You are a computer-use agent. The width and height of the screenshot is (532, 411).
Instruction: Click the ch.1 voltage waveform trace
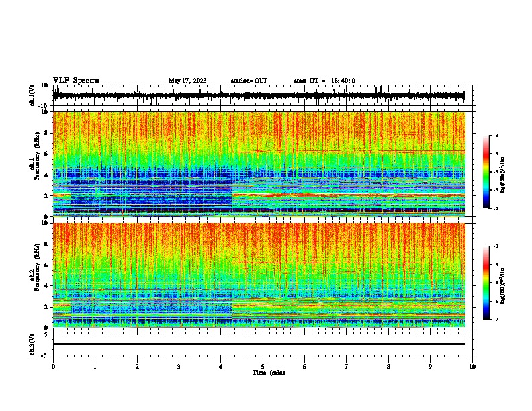(x=259, y=95)
